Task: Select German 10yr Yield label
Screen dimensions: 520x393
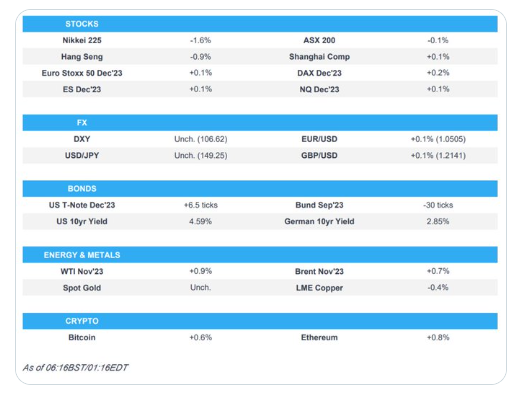Action: pyautogui.click(x=319, y=221)
